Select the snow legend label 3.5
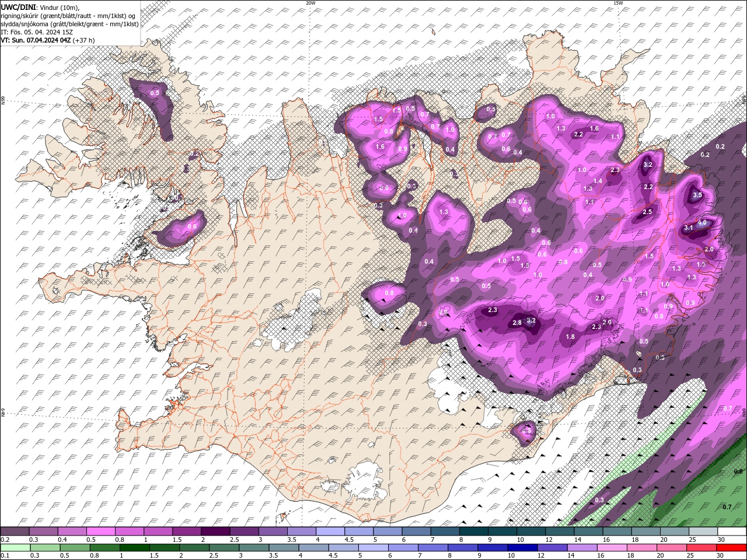Image resolution: width=747 pixels, height=560 pixels. tap(292, 540)
